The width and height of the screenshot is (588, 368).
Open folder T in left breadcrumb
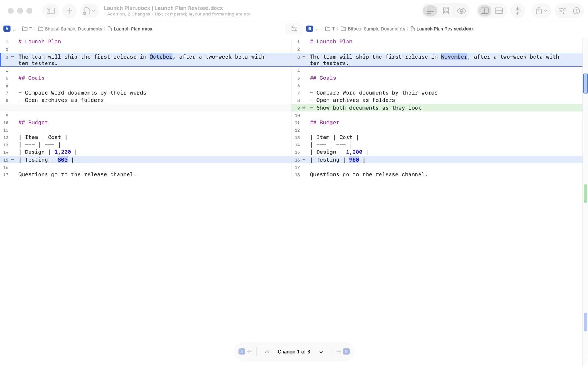click(27, 29)
